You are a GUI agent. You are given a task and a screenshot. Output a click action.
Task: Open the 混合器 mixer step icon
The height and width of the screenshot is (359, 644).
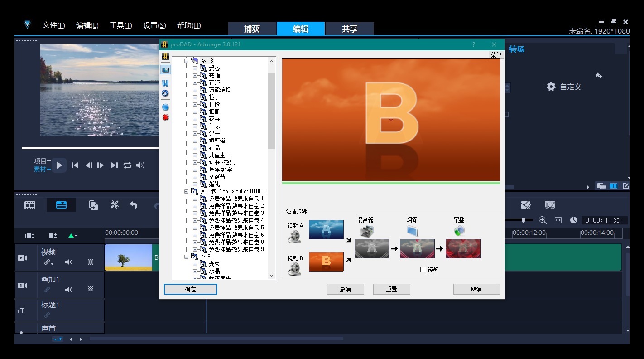coord(366,231)
